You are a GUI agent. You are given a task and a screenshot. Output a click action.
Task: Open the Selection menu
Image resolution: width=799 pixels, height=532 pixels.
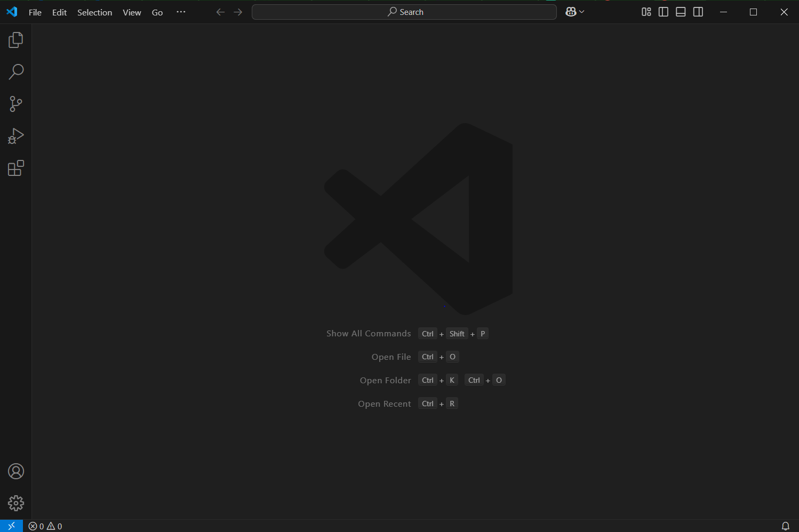pos(95,12)
